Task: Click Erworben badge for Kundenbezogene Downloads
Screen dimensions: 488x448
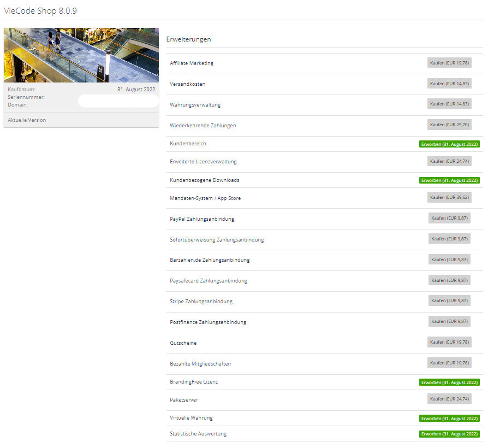Action: pos(449,180)
